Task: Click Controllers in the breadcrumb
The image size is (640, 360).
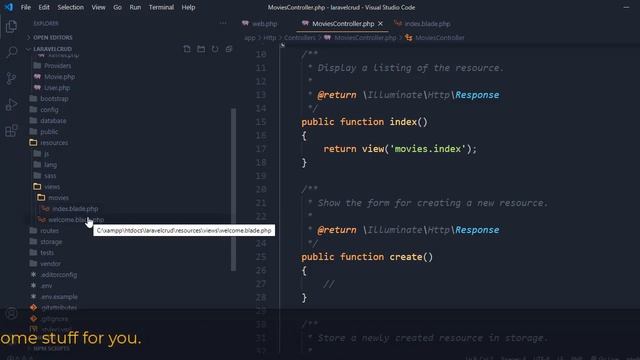Action: tap(300, 38)
